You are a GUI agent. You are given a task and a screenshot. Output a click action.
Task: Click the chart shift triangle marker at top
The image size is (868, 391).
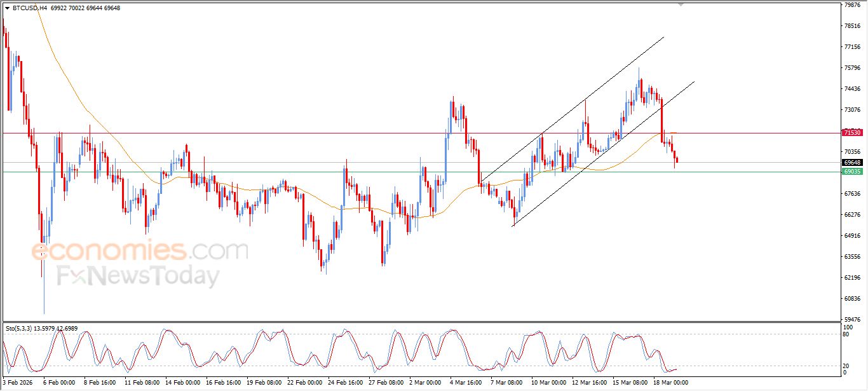tap(681, 4)
